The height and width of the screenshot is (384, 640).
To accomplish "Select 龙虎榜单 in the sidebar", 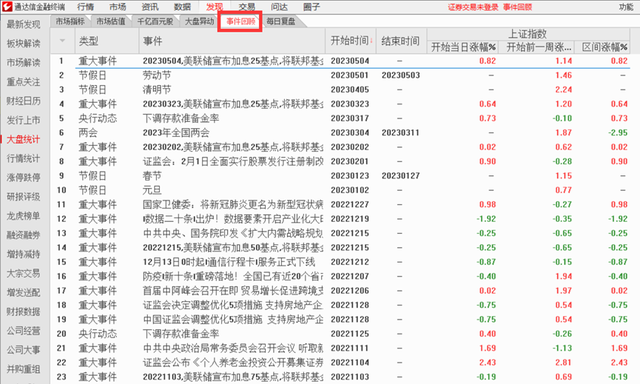I will 23,216.
